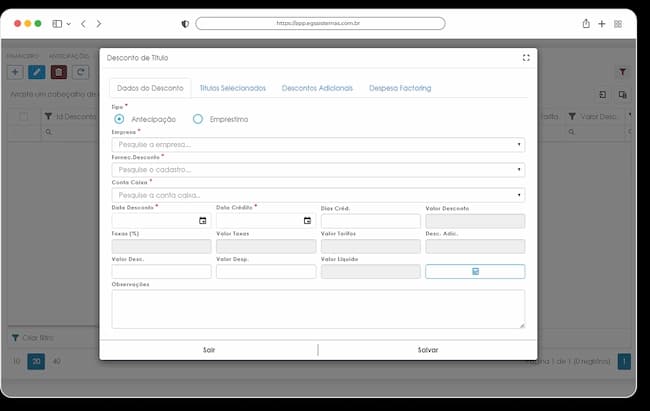Screen dimensions: 650x411
Task: Click the Valor Desp. input field
Action: 266,271
